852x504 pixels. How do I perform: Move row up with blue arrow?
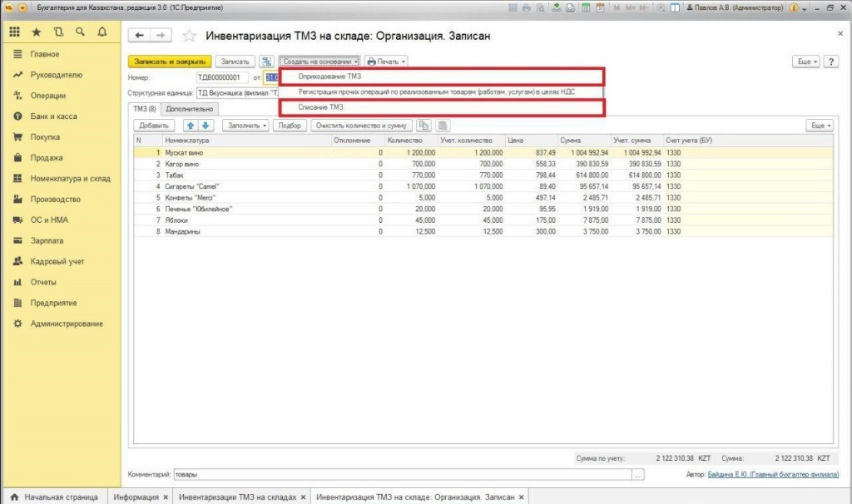[x=191, y=126]
